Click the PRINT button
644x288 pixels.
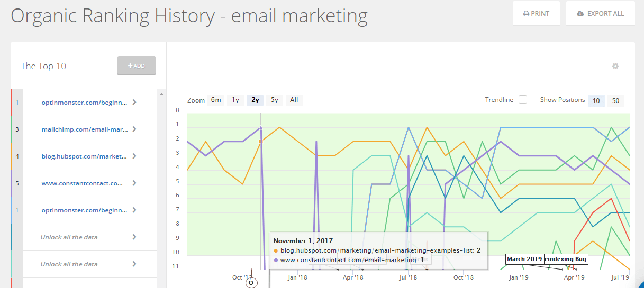pos(536,13)
